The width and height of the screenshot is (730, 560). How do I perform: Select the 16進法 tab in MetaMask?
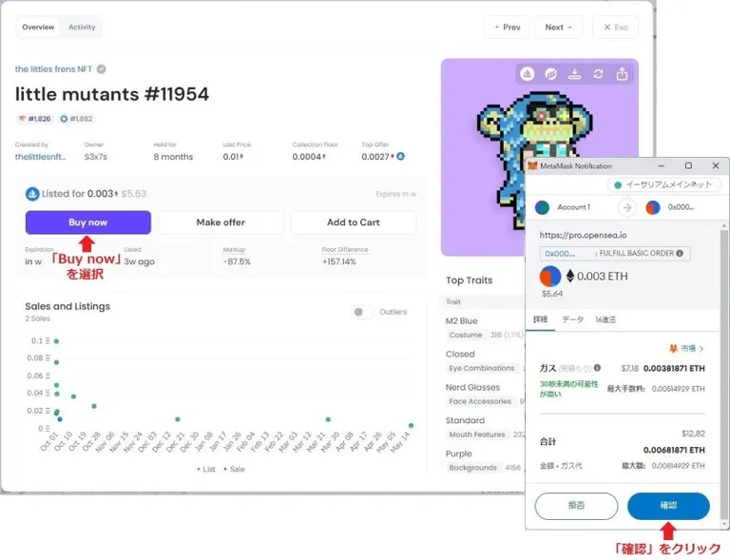(x=605, y=319)
